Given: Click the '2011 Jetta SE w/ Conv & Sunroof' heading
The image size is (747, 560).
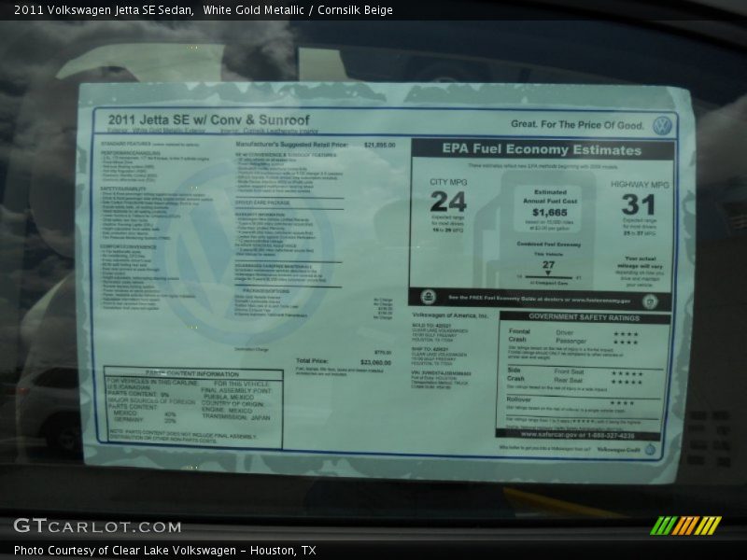Looking at the screenshot, I should 208,120.
